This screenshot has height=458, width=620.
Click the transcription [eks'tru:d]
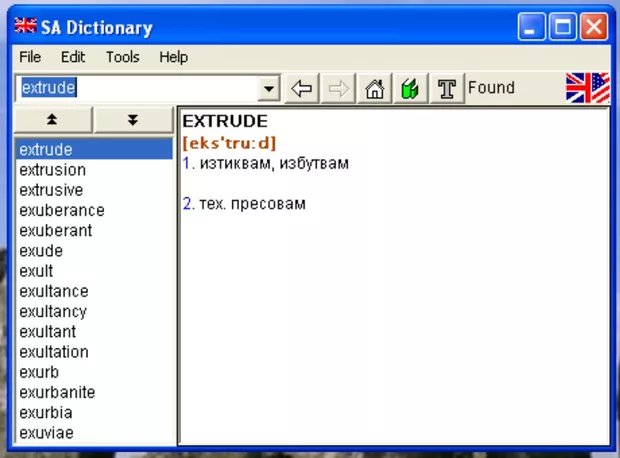click(x=229, y=143)
